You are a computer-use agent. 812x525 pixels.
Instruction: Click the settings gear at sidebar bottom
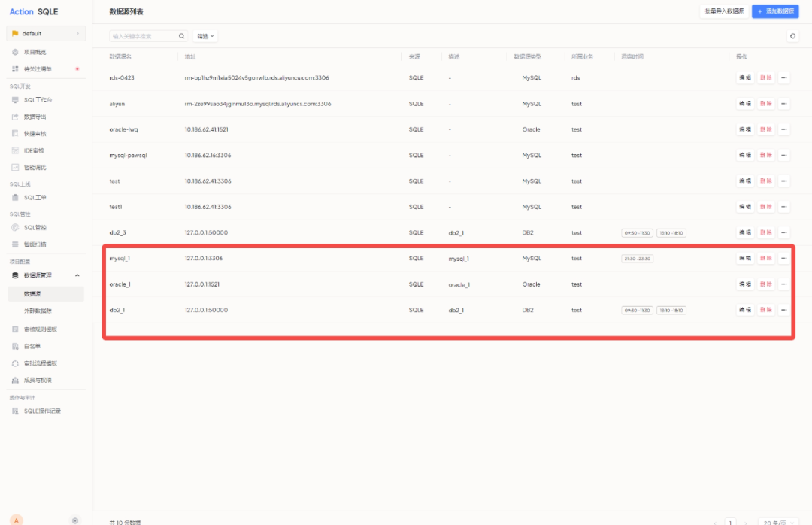pos(75,520)
